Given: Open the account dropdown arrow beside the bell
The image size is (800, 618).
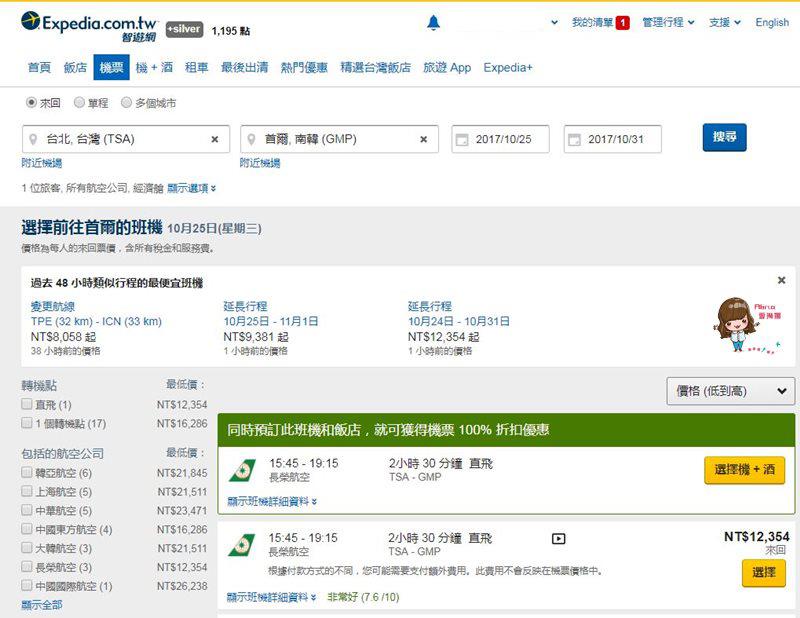Looking at the screenshot, I should click(555, 22).
